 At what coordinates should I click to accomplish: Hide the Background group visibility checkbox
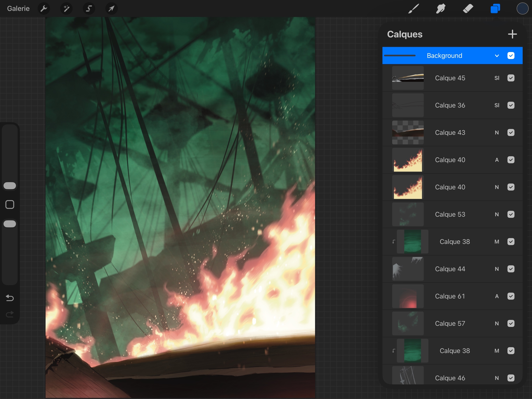(x=511, y=56)
